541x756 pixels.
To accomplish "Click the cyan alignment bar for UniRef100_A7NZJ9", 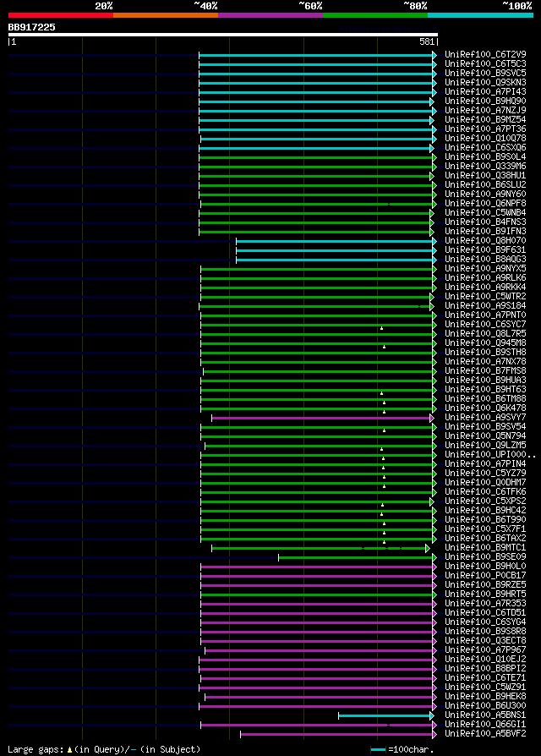I will (318, 111).
